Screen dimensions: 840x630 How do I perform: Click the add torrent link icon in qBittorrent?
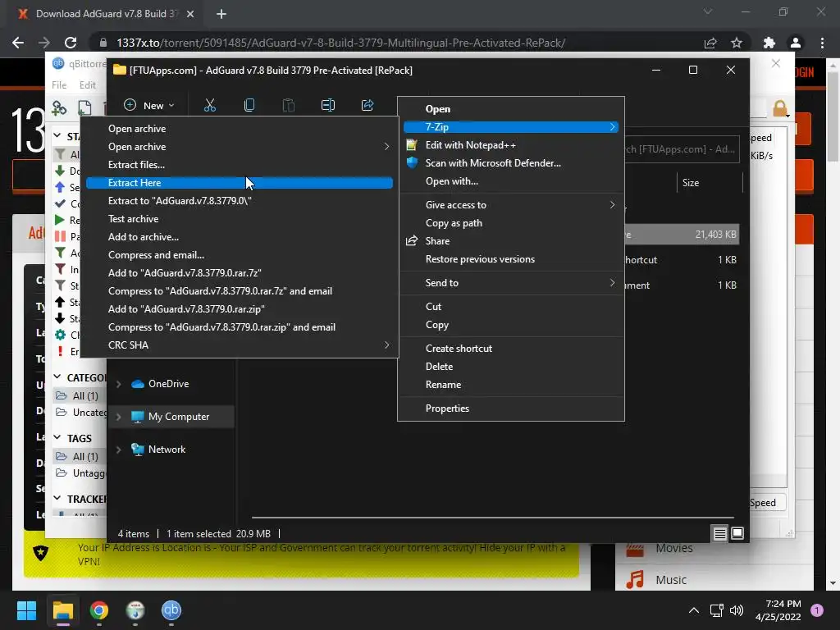59,107
